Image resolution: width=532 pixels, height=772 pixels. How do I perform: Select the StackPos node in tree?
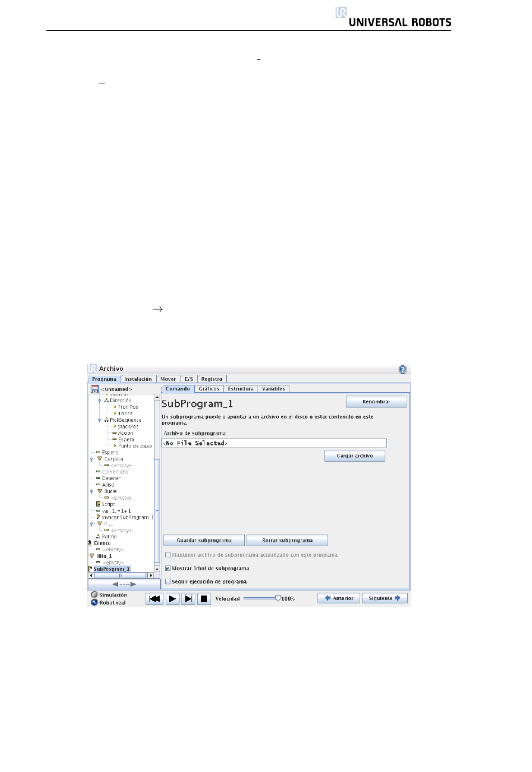128,426
